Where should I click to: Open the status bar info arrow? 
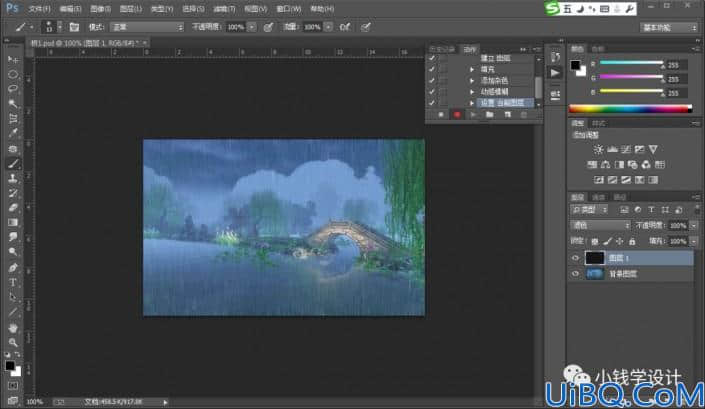click(165, 402)
